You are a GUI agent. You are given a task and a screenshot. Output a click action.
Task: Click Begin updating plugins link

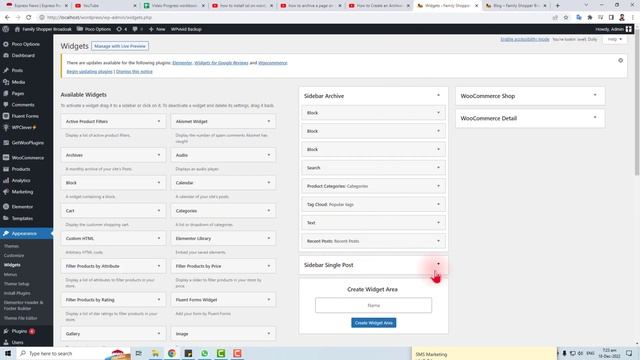point(89,71)
